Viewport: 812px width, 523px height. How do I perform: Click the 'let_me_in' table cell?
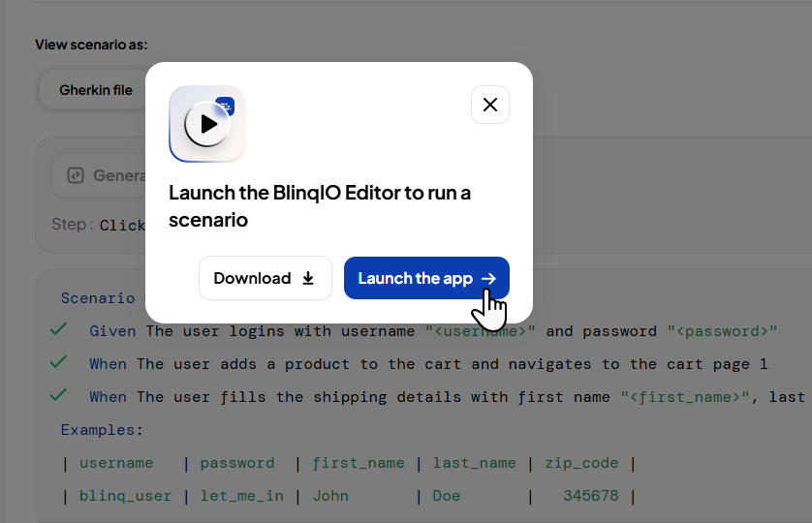pos(242,496)
